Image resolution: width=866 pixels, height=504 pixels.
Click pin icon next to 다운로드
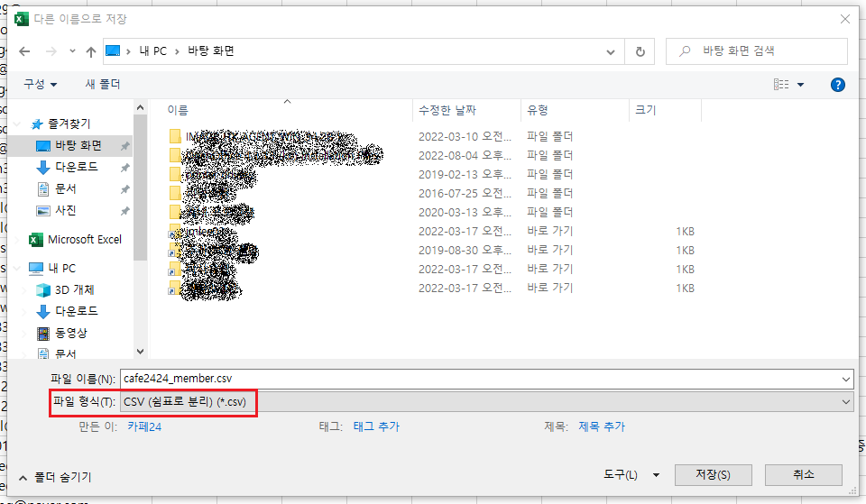click(124, 168)
